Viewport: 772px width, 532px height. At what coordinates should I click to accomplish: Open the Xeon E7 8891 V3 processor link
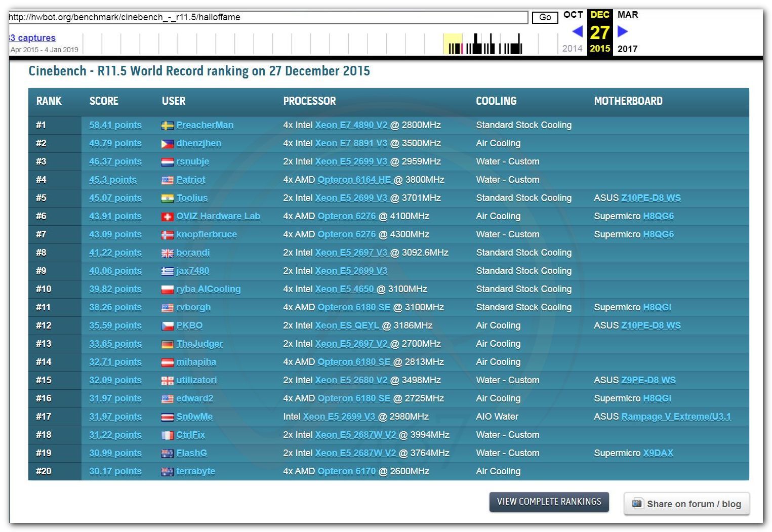351,144
